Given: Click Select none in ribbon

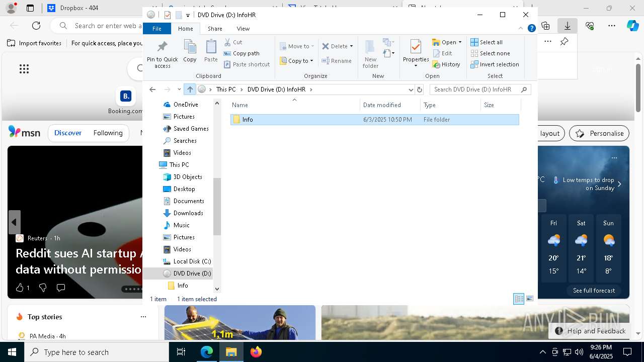Looking at the screenshot, I should point(490,53).
